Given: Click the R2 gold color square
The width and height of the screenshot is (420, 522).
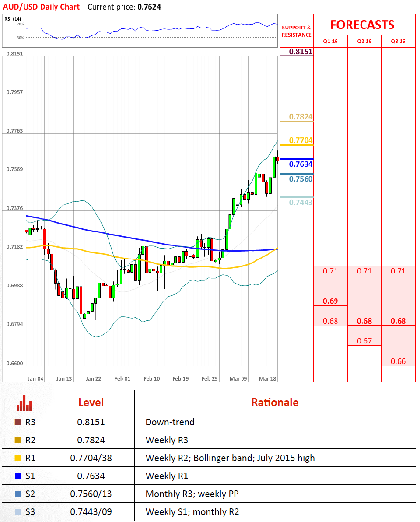Looking at the screenshot, I should pos(18,440).
